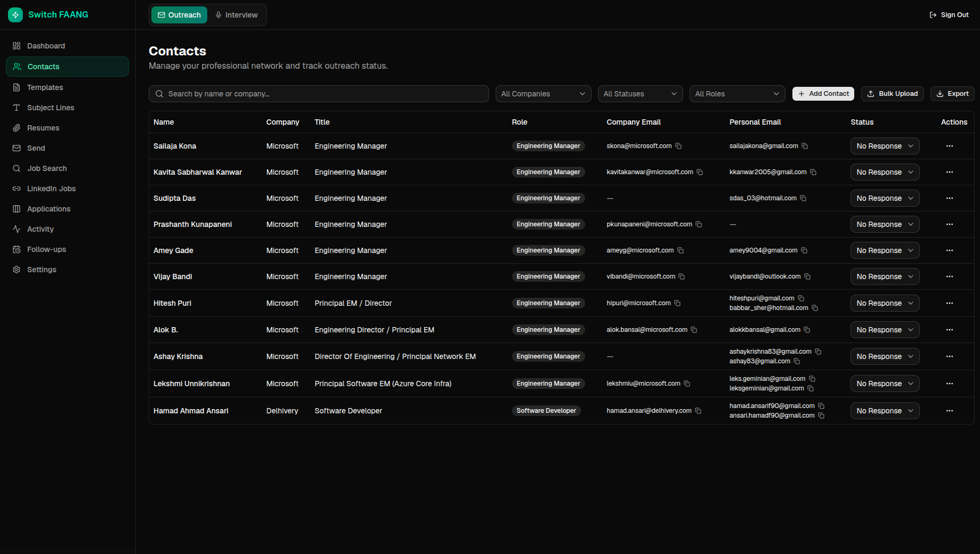
Task: Change status dropdown for Kavita Sabharwal Kanwar
Action: pyautogui.click(x=885, y=172)
